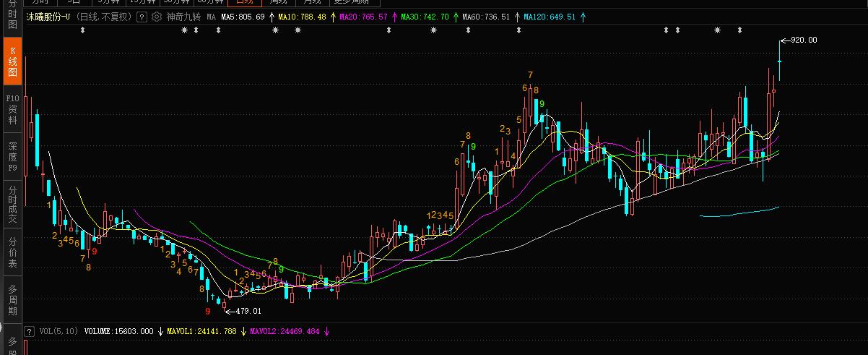Open 分价表 in the sidebar
868x355 pixels.
12,252
